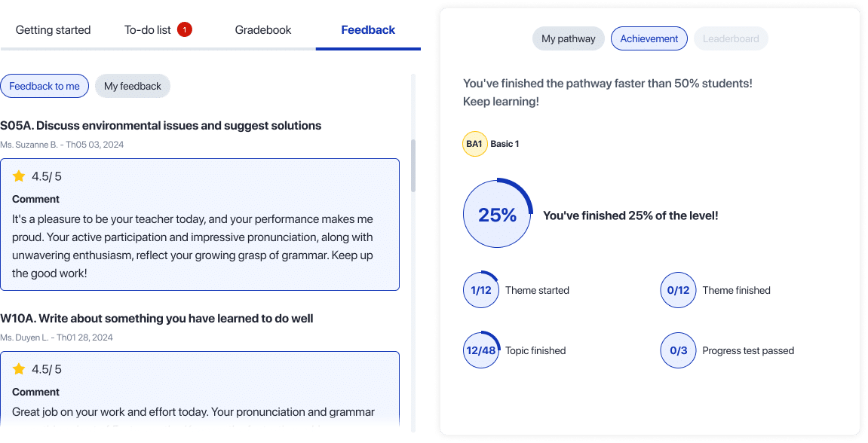Show the My pathway view
Image resolution: width=868 pixels, height=443 pixels.
pos(569,38)
